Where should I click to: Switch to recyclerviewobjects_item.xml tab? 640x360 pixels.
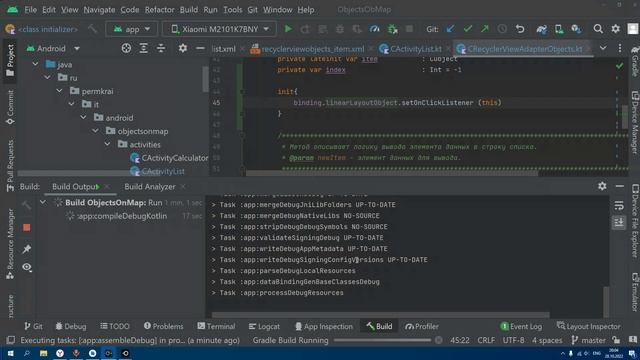pyautogui.click(x=311, y=49)
